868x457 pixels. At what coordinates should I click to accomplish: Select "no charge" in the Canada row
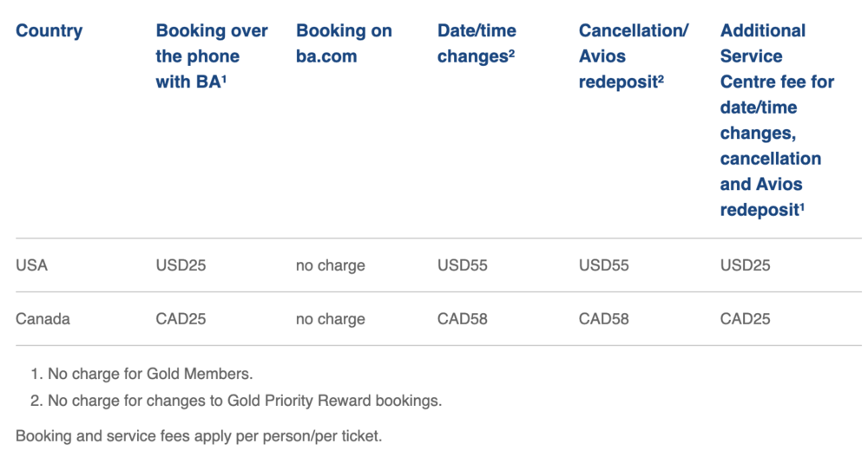(x=331, y=319)
